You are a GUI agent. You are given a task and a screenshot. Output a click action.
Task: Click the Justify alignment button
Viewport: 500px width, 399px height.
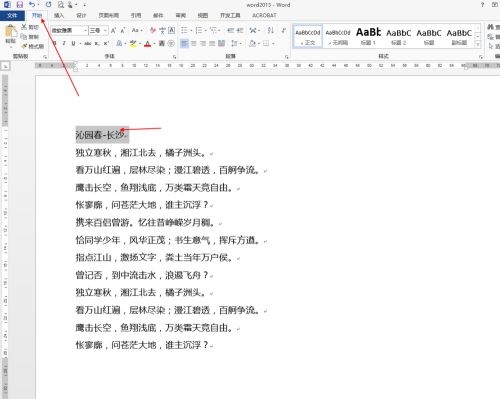(212, 43)
